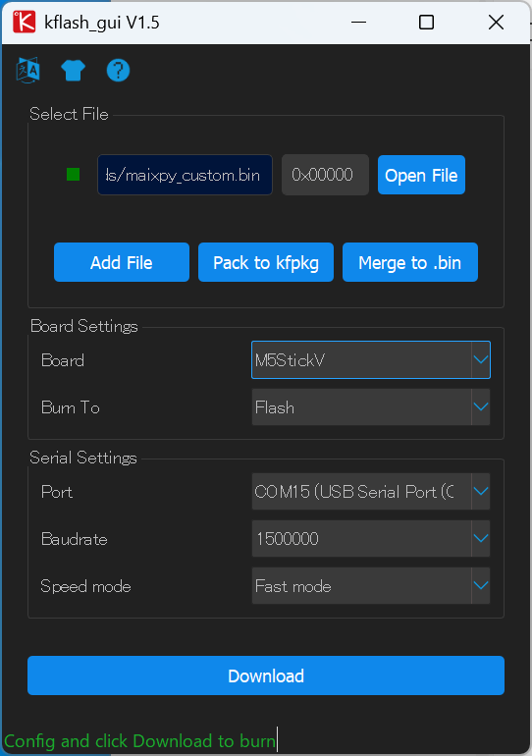Click the language translation icon

(x=27, y=71)
